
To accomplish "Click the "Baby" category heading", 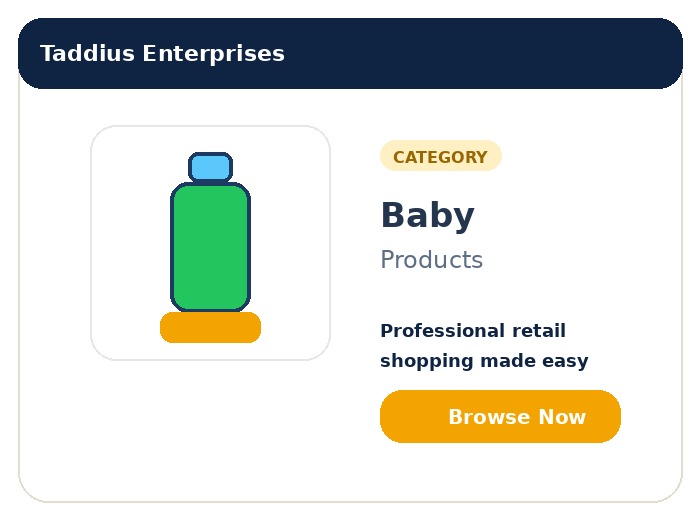I will pos(427,216).
